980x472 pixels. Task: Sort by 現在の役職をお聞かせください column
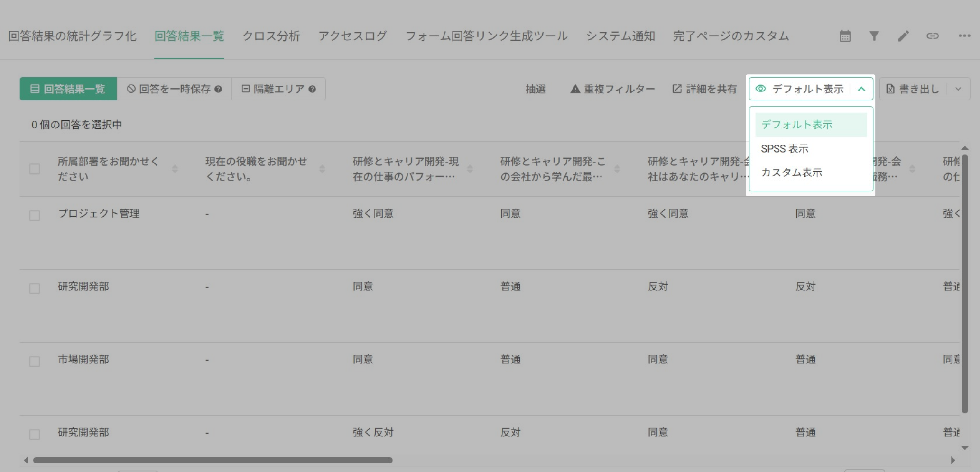[x=322, y=169]
